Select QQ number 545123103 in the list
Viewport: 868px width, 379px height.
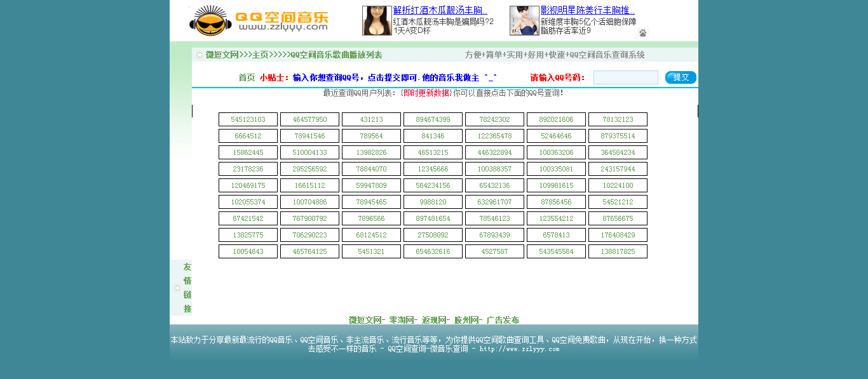coord(248,119)
